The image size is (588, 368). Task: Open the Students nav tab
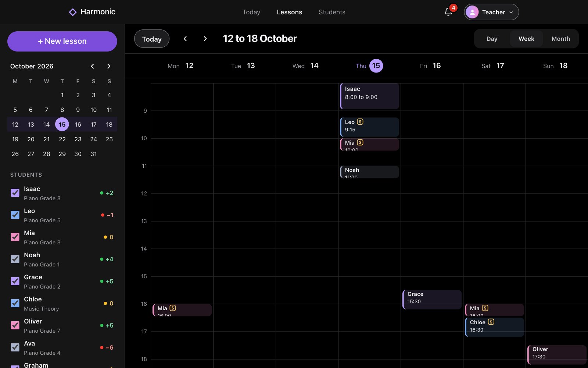[332, 12]
